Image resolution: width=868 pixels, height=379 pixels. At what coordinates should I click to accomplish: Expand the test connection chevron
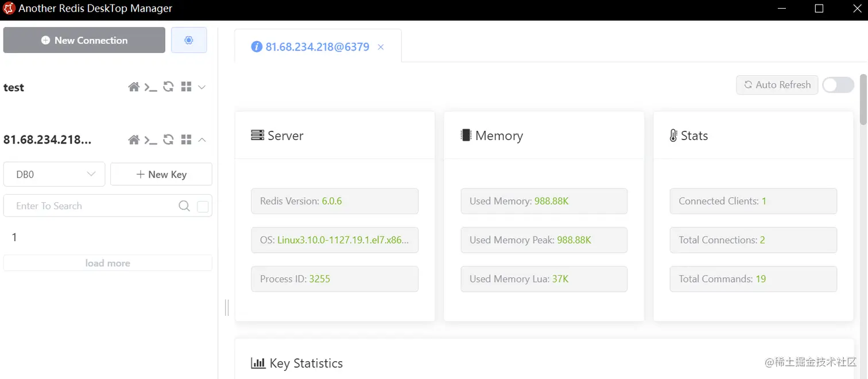coord(202,87)
